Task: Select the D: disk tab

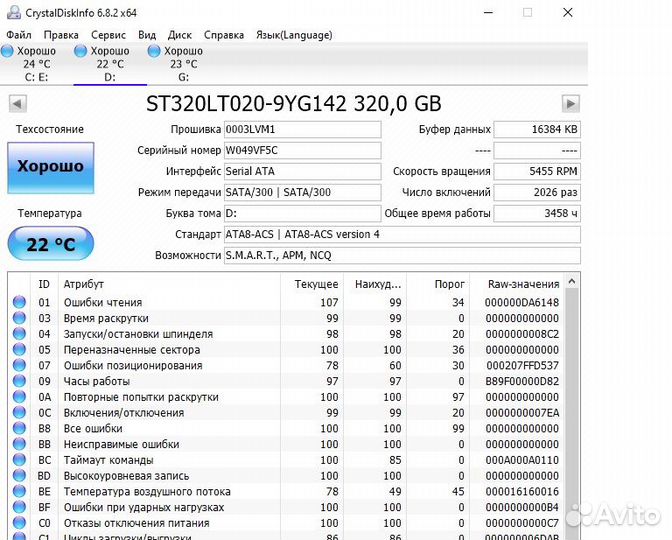Action: point(110,64)
